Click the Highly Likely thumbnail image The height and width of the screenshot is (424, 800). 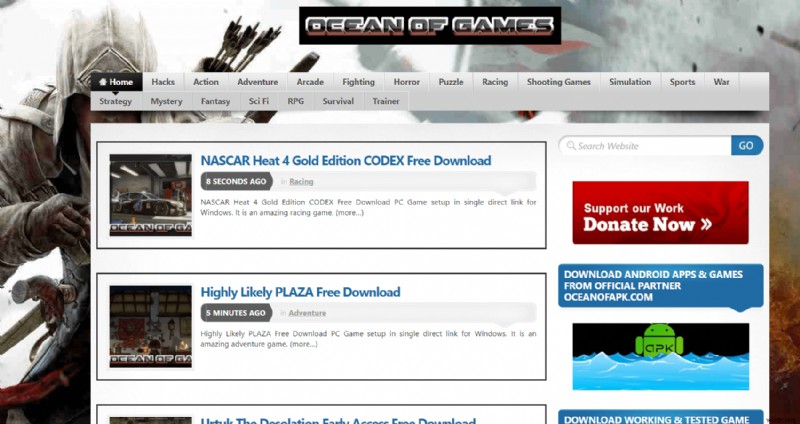[151, 327]
